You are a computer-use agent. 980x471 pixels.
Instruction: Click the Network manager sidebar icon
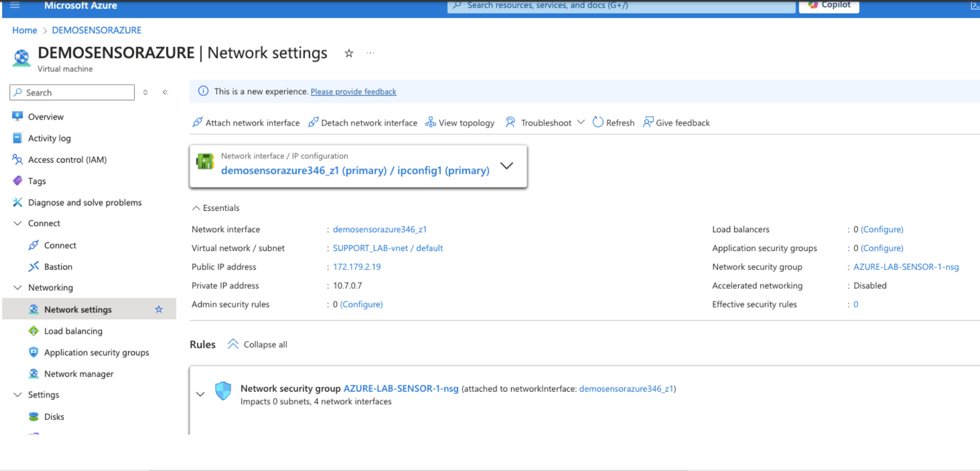click(x=34, y=374)
